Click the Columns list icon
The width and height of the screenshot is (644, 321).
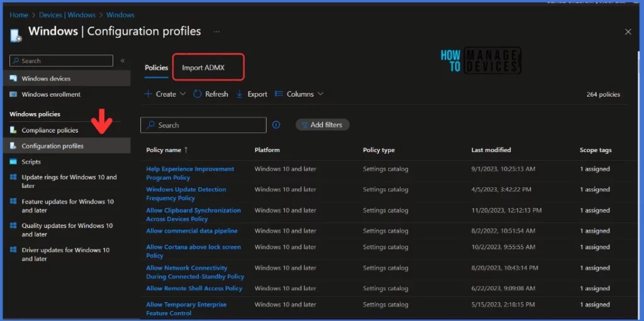279,94
